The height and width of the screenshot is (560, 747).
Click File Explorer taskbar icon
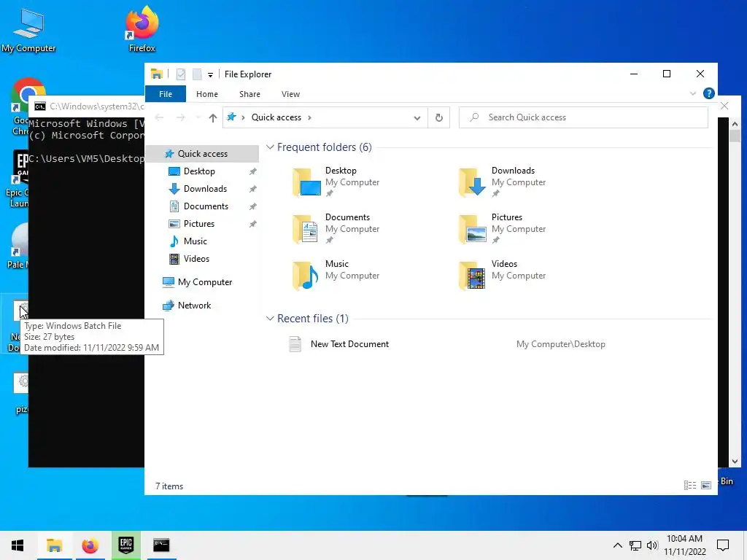54,545
